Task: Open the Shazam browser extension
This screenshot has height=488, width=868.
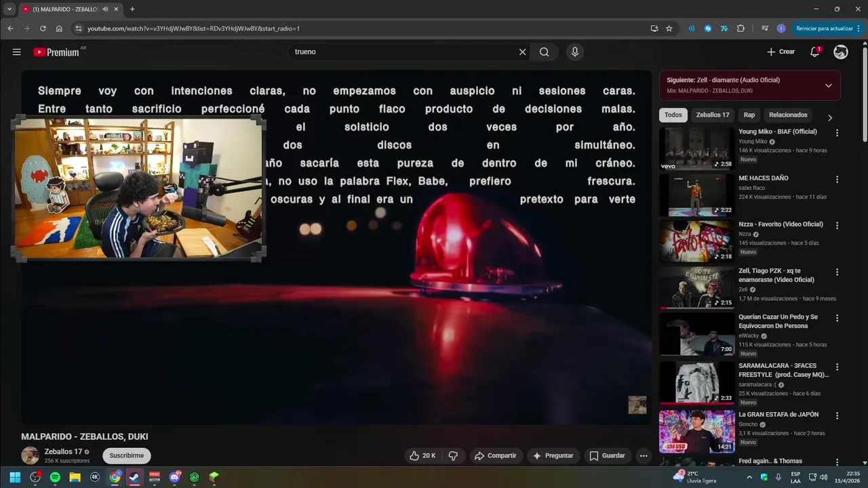Action: point(708,28)
